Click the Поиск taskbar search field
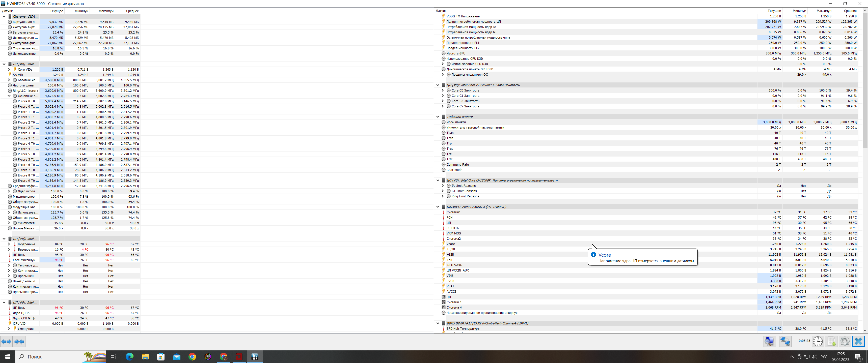The width and height of the screenshot is (868, 363). click(x=50, y=357)
